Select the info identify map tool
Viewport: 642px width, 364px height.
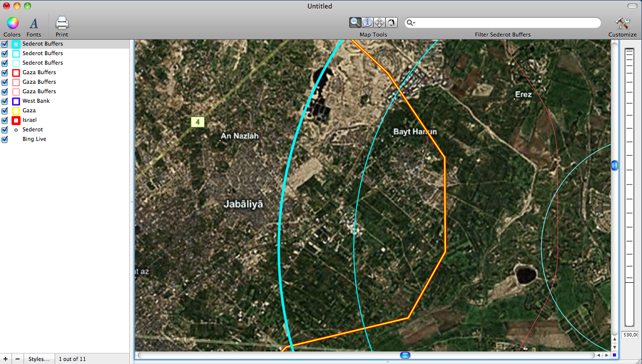(x=367, y=22)
